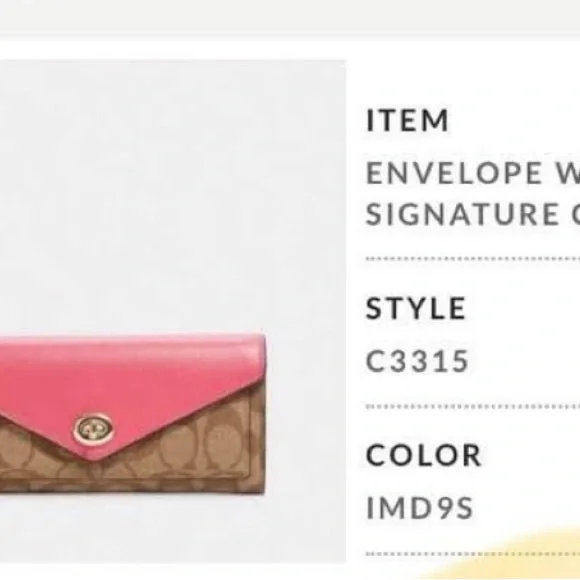Select the COLOR heading label
Viewport: 580px width, 580px height.
tap(424, 455)
